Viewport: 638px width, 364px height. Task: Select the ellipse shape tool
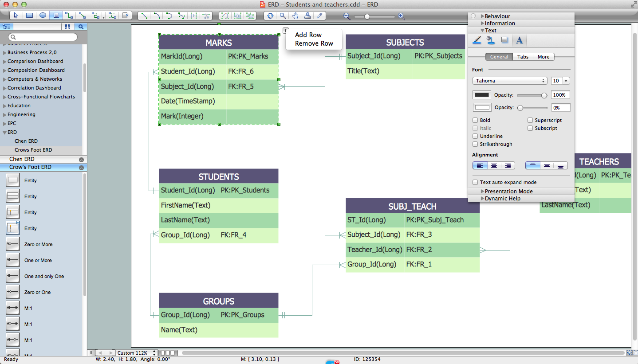pos(43,16)
